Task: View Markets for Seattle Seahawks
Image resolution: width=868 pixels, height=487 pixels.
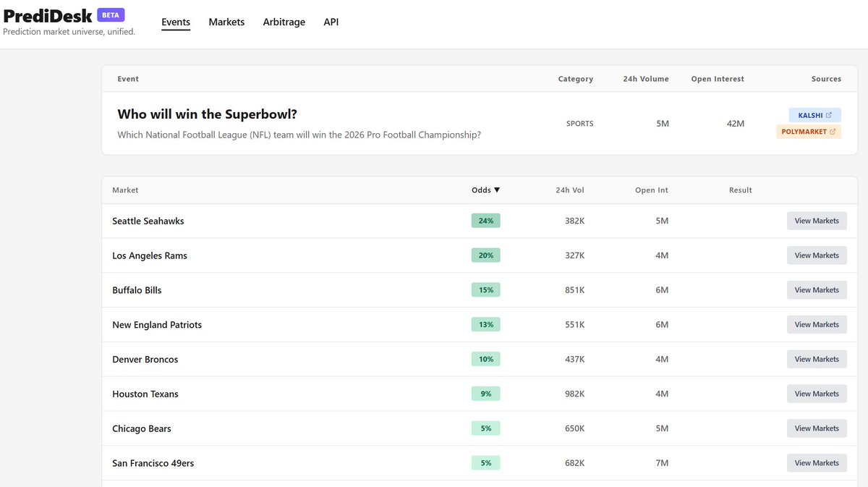Action: (x=817, y=221)
